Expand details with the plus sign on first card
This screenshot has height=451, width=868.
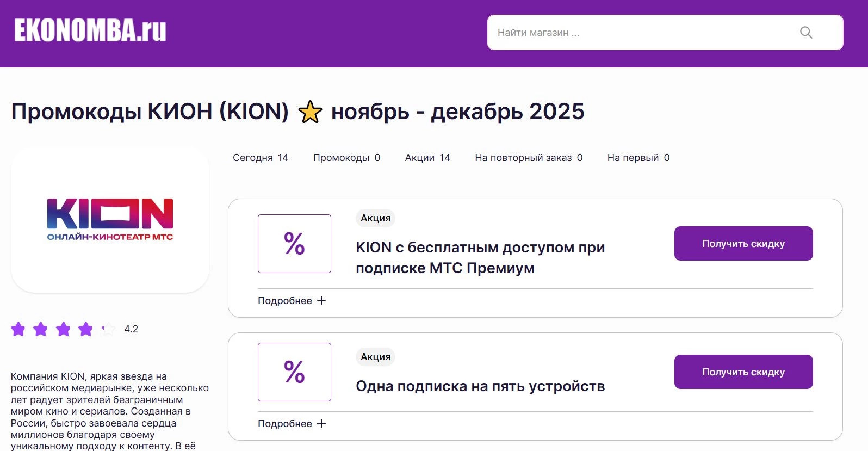(x=322, y=300)
